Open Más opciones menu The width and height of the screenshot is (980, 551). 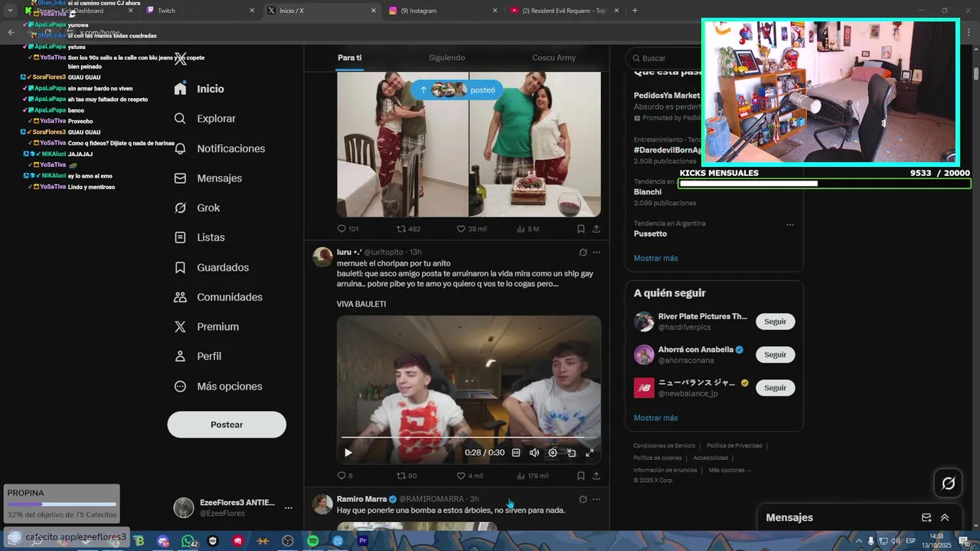pyautogui.click(x=218, y=386)
